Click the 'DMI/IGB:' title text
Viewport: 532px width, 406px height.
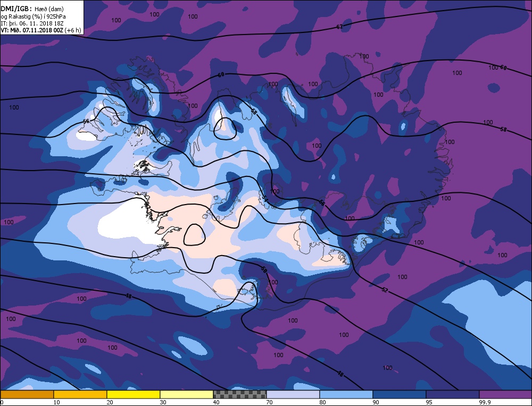(x=16, y=9)
